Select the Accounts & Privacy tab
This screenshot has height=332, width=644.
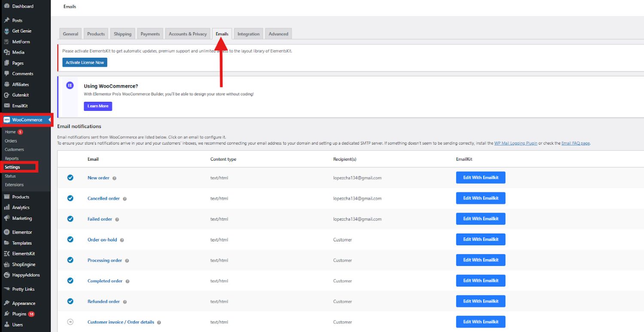[x=188, y=34]
